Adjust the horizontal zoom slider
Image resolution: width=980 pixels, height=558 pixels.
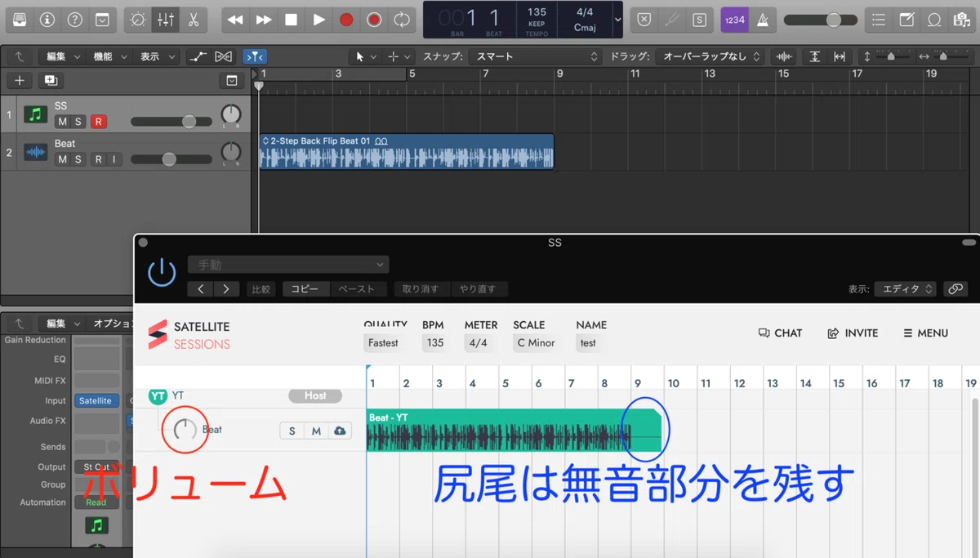(x=942, y=56)
